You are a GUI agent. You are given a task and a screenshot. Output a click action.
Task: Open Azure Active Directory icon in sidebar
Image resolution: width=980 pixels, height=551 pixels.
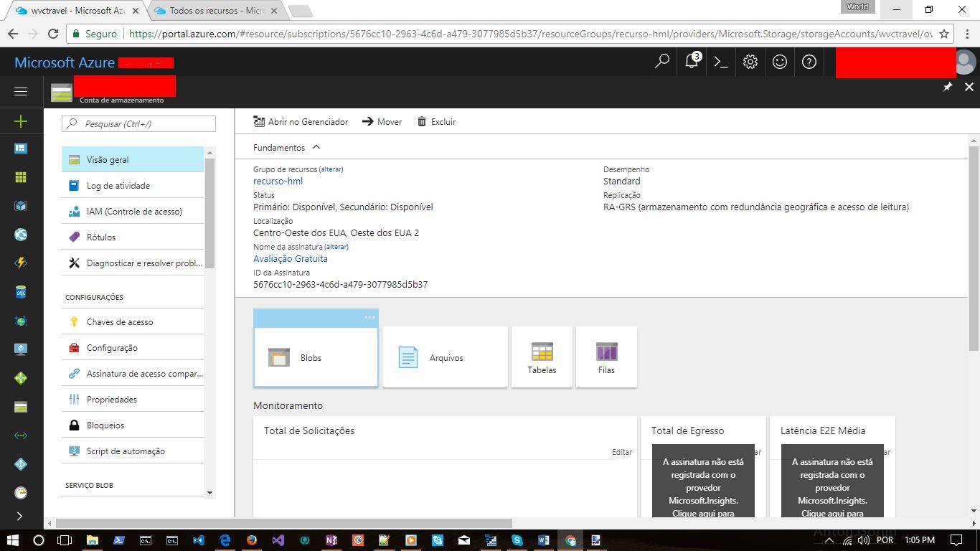point(21,464)
